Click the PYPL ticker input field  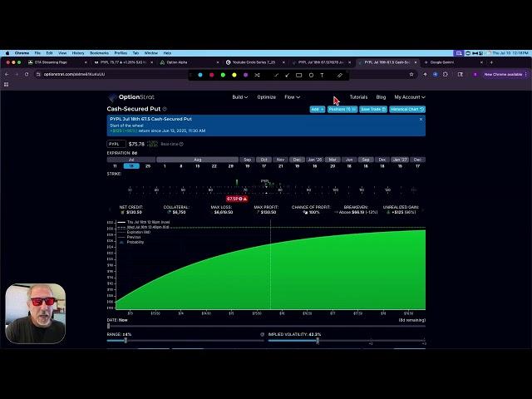(116, 144)
